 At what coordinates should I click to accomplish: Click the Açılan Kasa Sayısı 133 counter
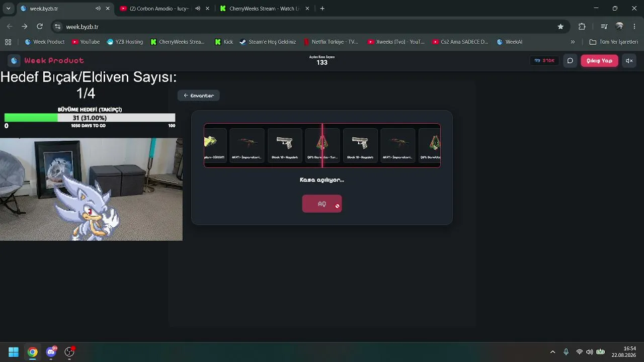pyautogui.click(x=322, y=60)
